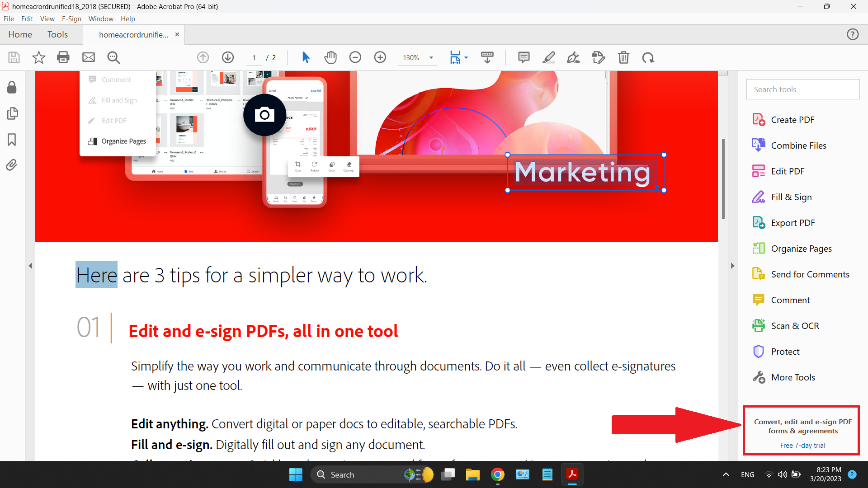Switch to the Home tab
The width and height of the screenshot is (868, 488).
pyautogui.click(x=20, y=34)
